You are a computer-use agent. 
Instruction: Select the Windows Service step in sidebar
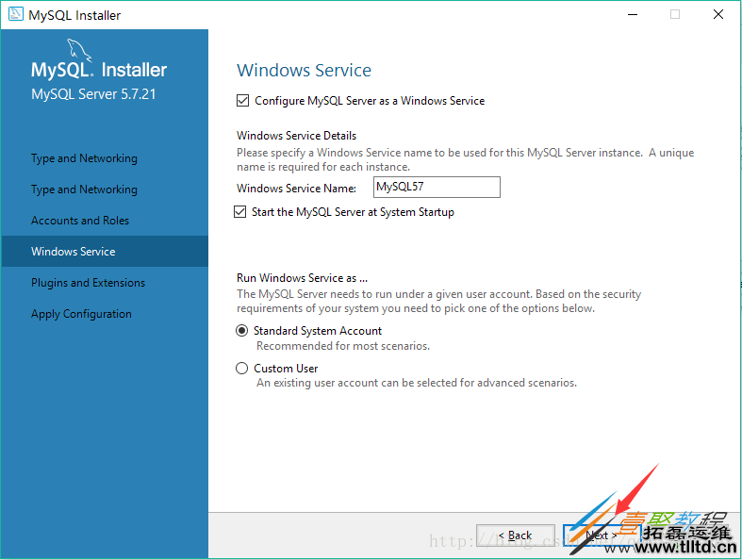105,252
